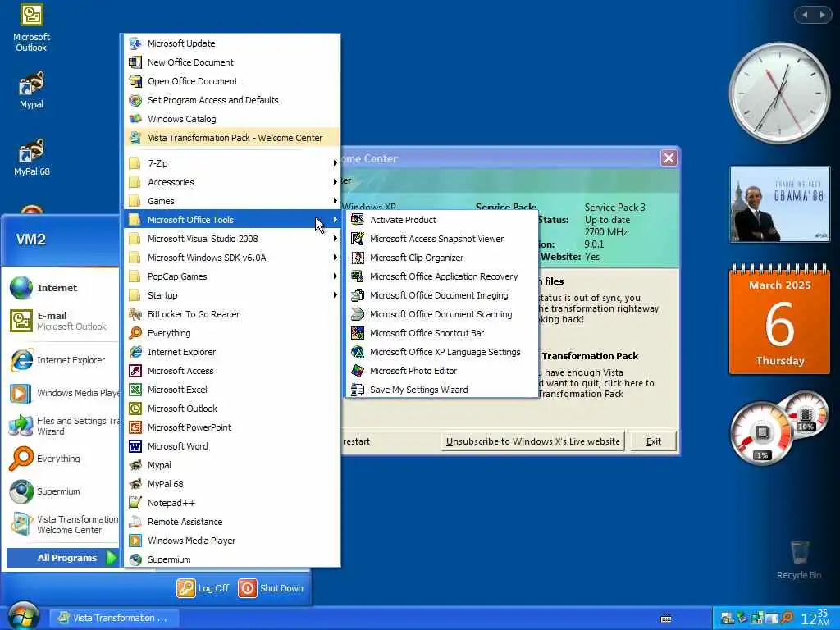
Task: Click the Microsoft Photo Editor icon
Action: pyautogui.click(x=358, y=371)
